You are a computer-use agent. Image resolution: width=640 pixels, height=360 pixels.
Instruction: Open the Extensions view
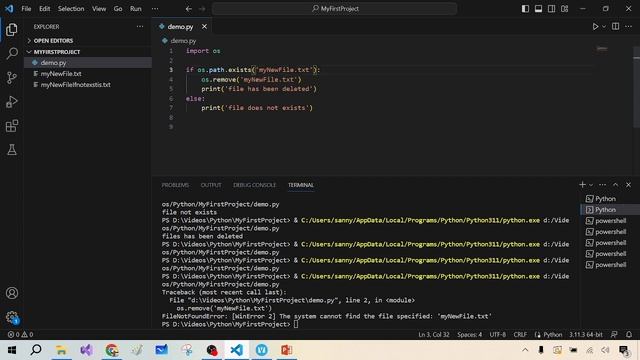[12, 126]
